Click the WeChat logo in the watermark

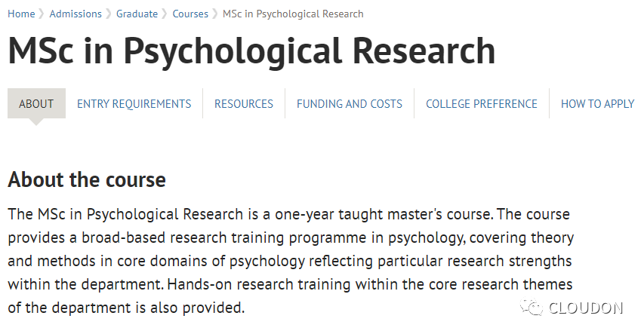coord(532,308)
